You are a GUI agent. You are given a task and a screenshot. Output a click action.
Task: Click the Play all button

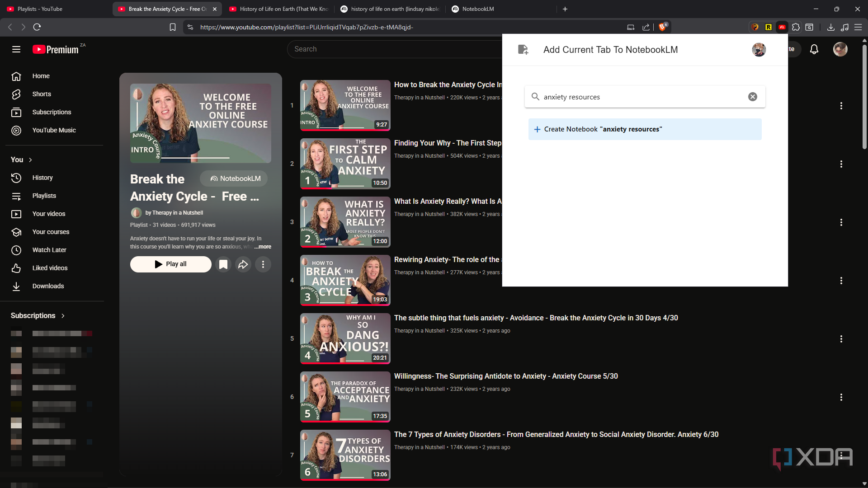tap(170, 264)
